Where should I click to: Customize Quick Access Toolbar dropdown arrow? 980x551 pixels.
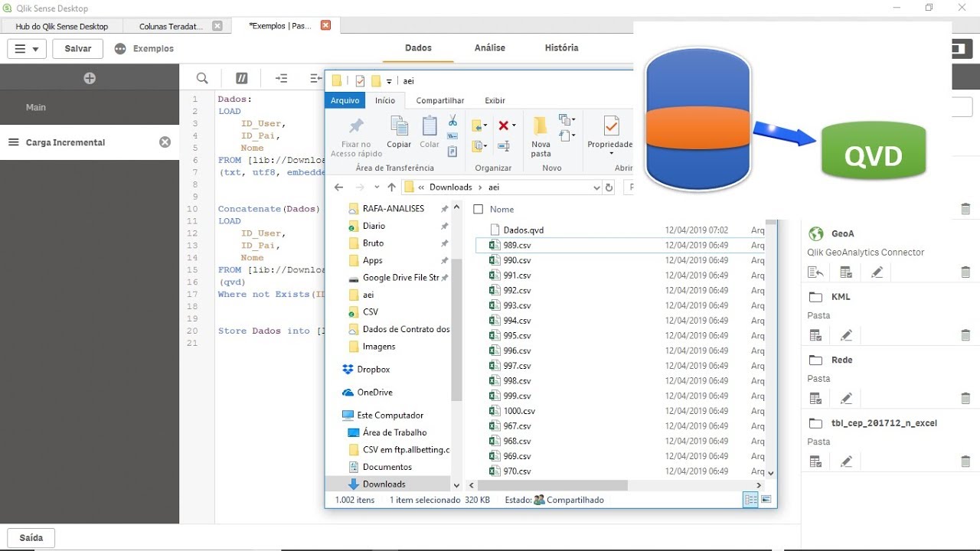[x=389, y=81]
